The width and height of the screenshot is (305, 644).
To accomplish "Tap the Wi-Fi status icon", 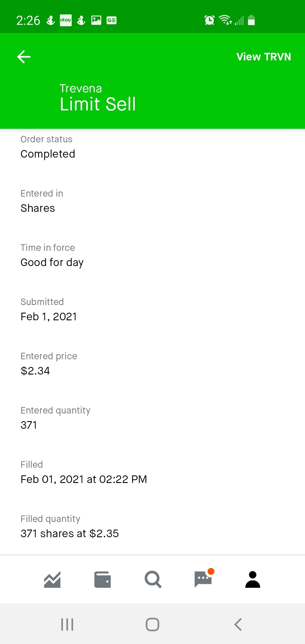I will coord(225,20).
